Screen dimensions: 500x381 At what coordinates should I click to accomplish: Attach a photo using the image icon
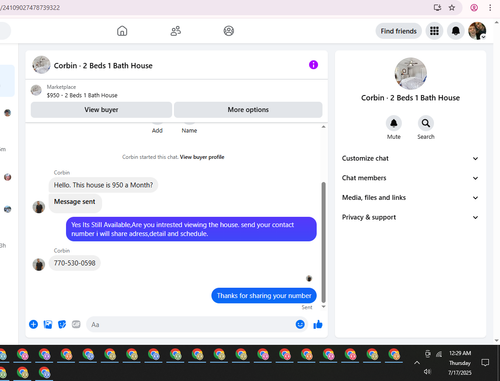[x=48, y=324]
